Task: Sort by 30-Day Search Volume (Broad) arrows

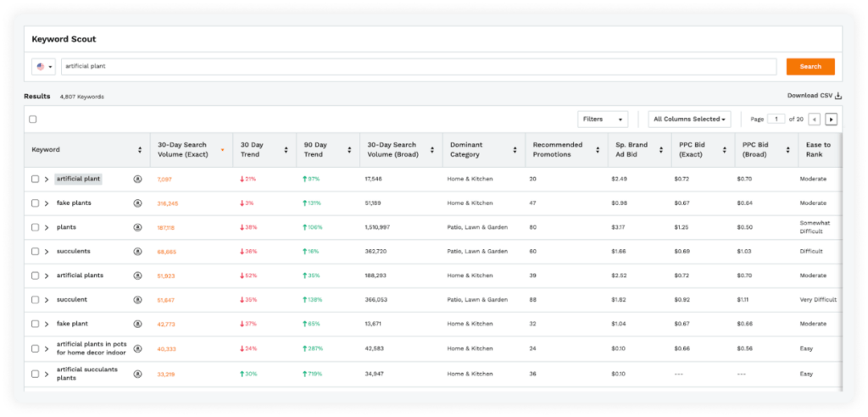Action: 432,149
